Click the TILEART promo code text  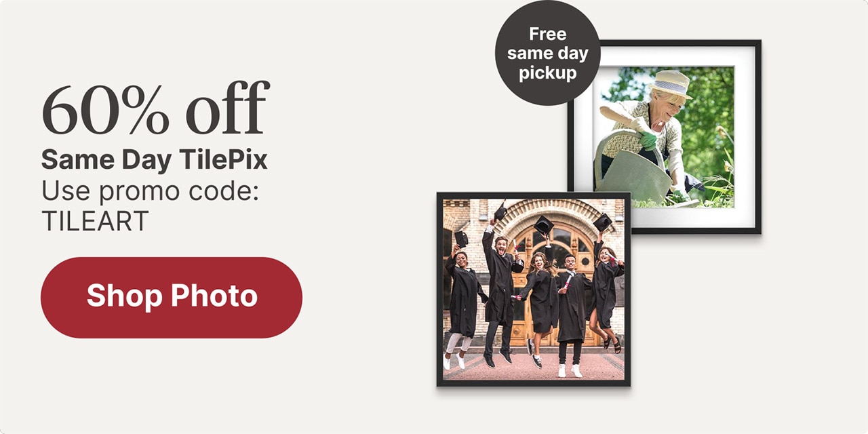tap(95, 222)
